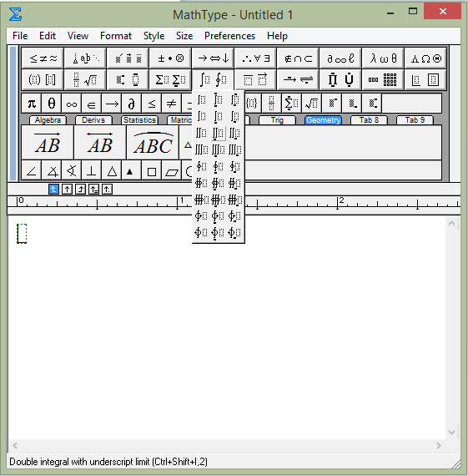Viewport: 468px width, 476px height.
Task: Select the relational tab stop
Action: tap(93, 190)
